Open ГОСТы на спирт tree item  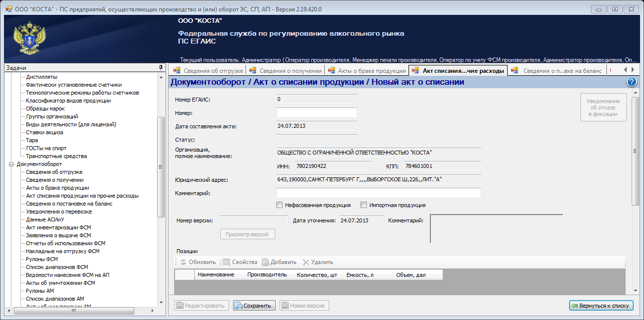(x=46, y=148)
